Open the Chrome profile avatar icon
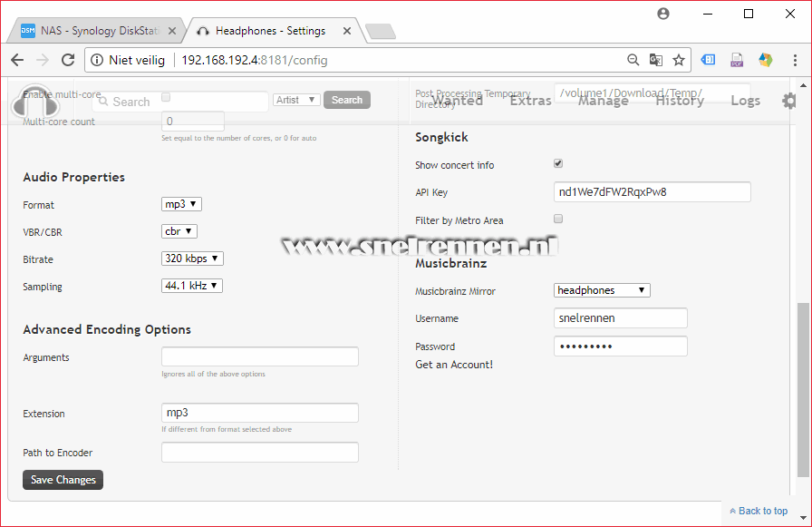This screenshot has width=812, height=527. click(x=663, y=14)
